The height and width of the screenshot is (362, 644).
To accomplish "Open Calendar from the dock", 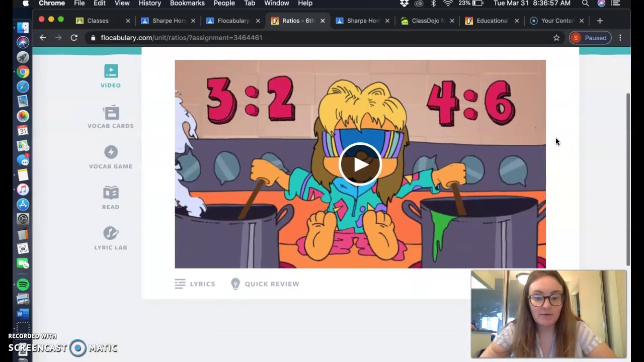I will (x=23, y=131).
